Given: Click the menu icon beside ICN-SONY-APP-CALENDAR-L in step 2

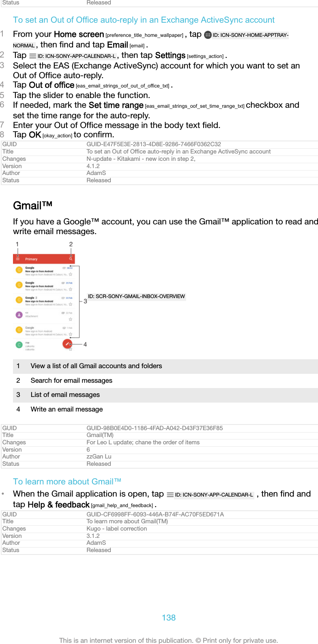Looking at the screenshot, I should click(33, 56).
